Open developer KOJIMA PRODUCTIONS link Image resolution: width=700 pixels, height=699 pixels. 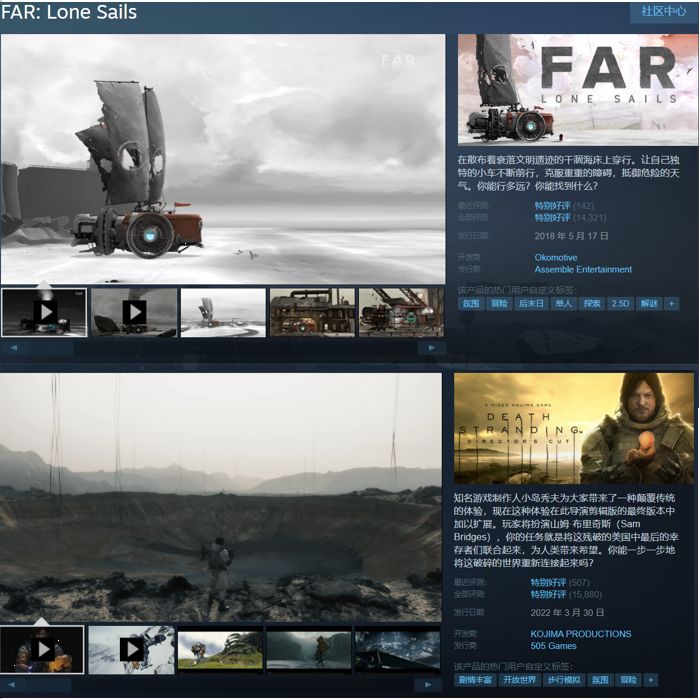(581, 634)
